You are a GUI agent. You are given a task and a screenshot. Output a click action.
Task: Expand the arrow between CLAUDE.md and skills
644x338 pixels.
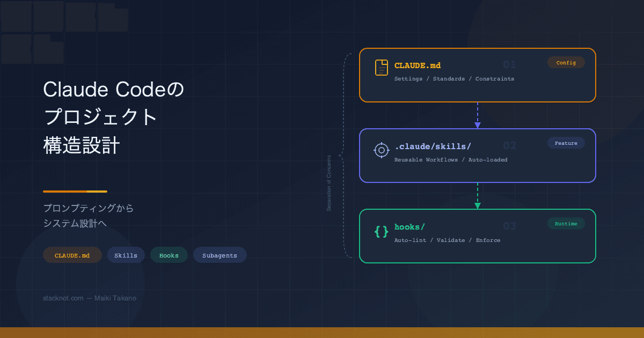point(477,115)
